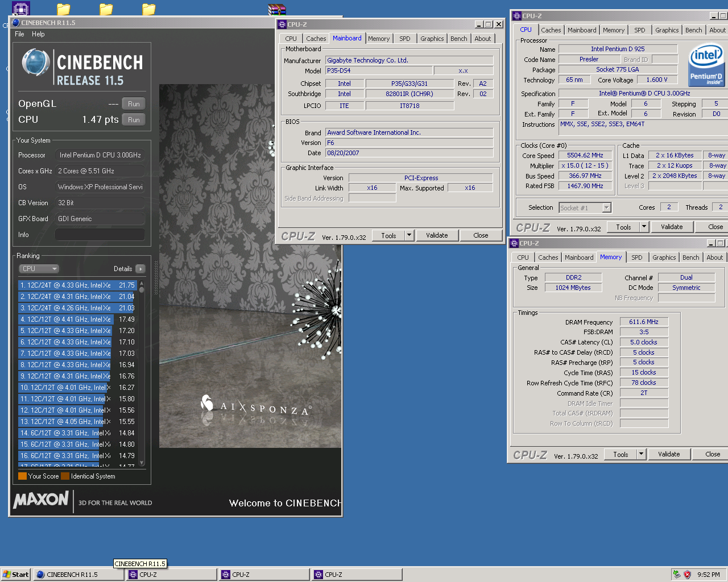Click the Cinebench title bar sphere icon
The image size is (728, 582).
pos(15,23)
